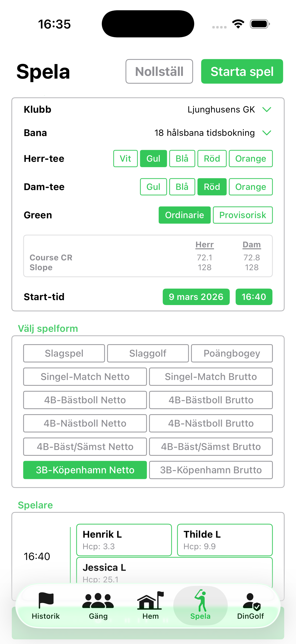
Task: Open the Gäng group icon
Action: coord(98,601)
